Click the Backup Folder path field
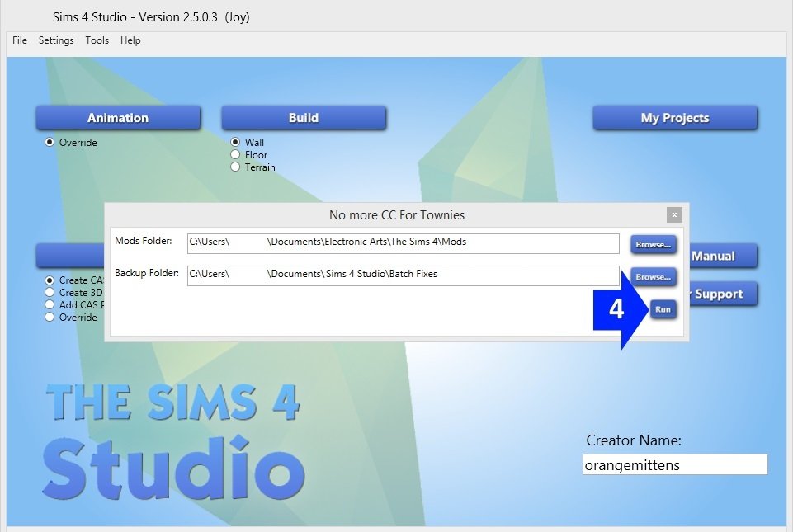Viewport: 793px width, 532px height. (x=403, y=275)
